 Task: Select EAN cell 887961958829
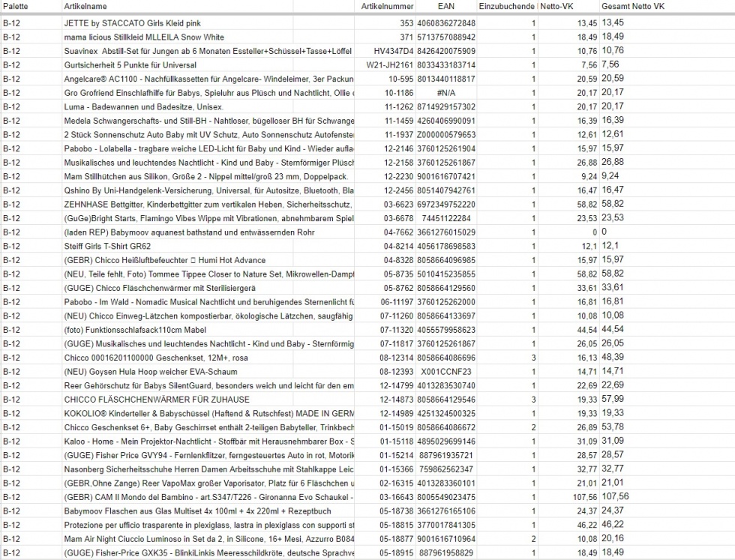click(x=445, y=553)
